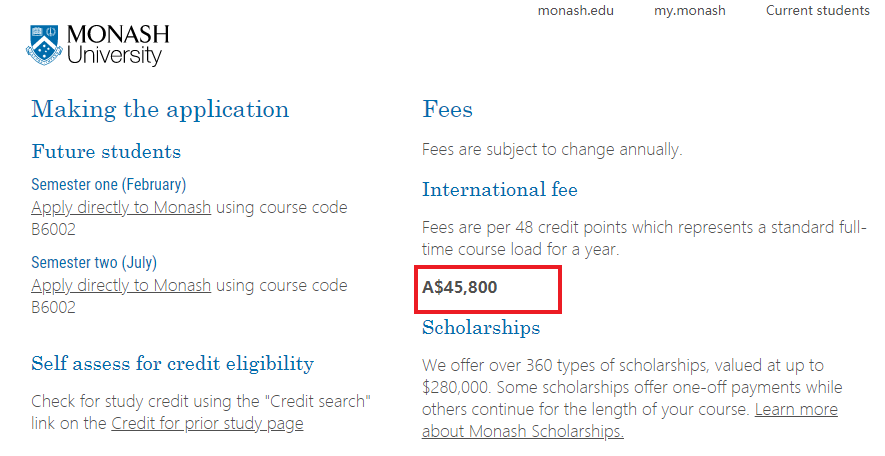Viewport: 885px width, 456px height.
Task: Click the 'International fee' heading
Action: (500, 190)
